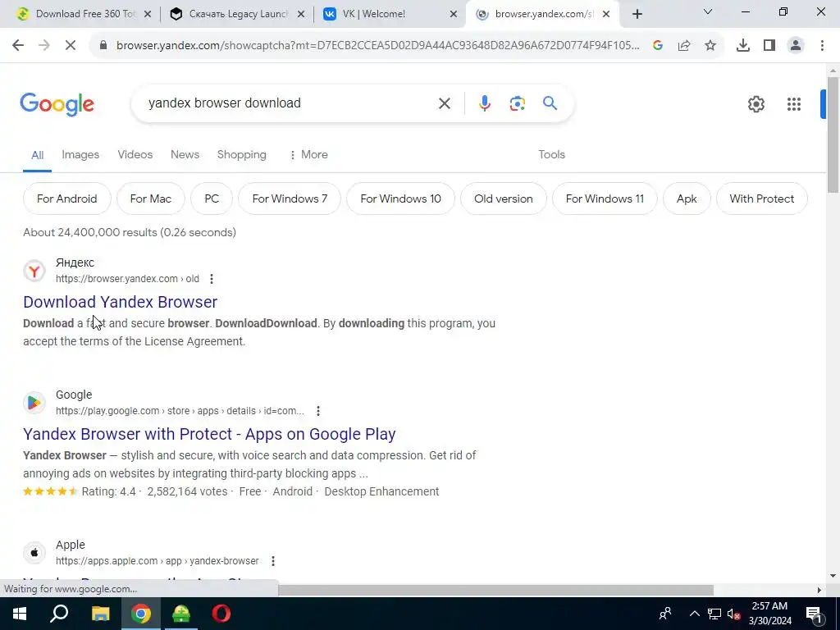The image size is (840, 630).
Task: Submit search with magnifier icon
Action: pos(550,103)
